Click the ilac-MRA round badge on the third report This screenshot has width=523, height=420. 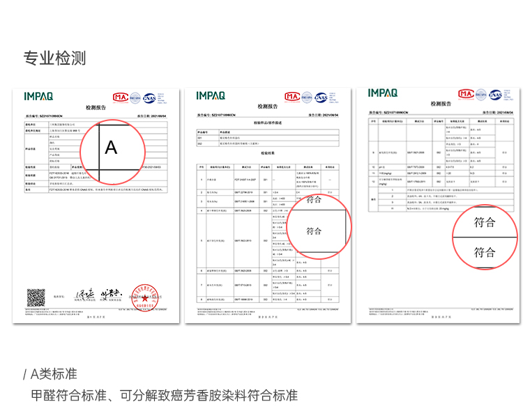481,95
